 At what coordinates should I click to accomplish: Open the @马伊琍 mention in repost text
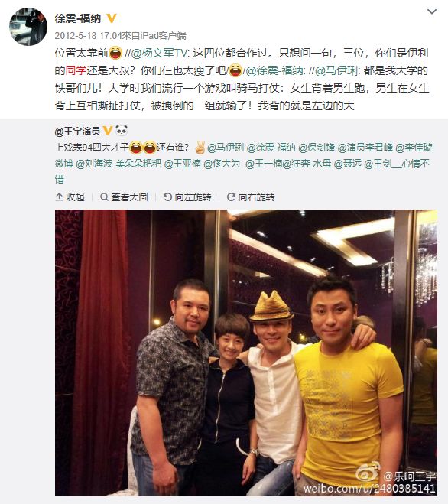click(336, 70)
